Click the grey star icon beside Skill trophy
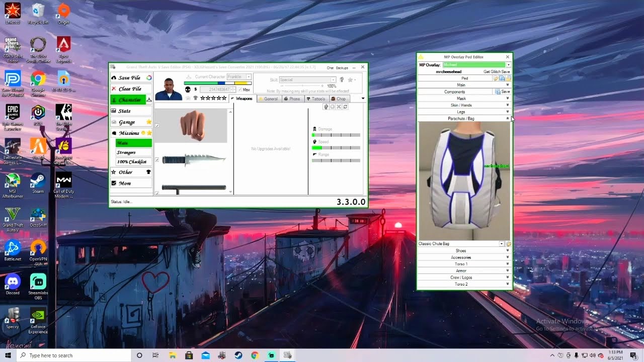 coord(350,79)
